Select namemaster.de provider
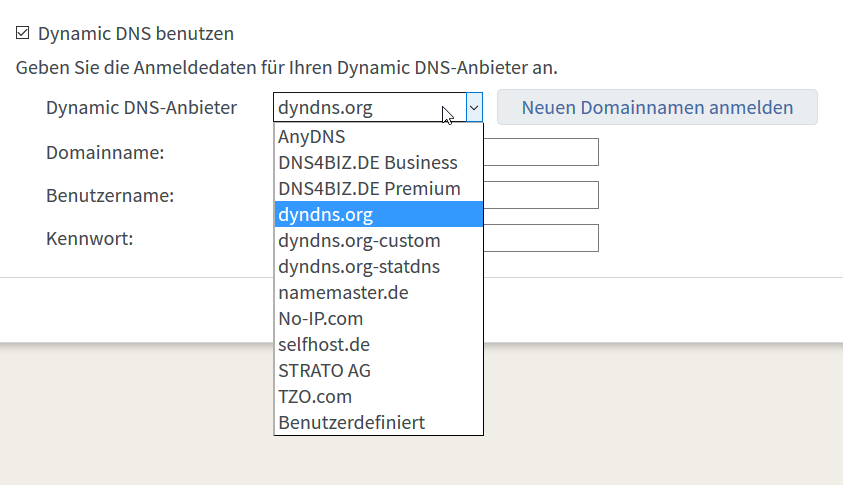 pyautogui.click(x=378, y=293)
